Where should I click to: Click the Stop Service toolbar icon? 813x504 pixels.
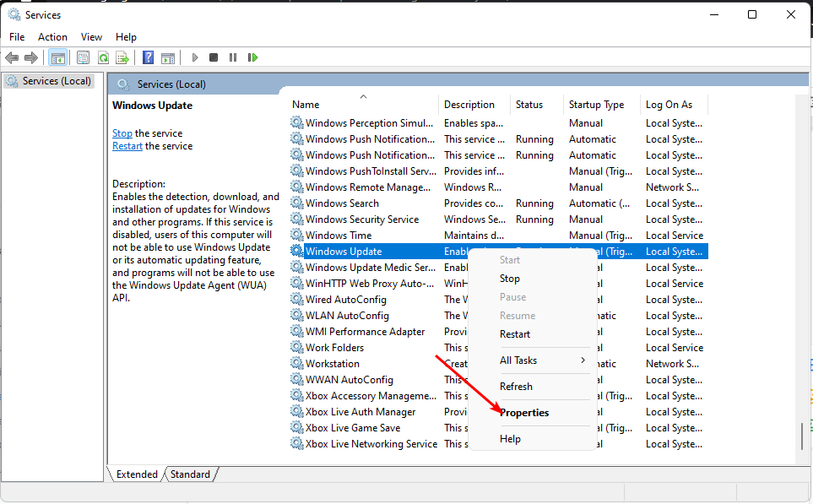pyautogui.click(x=214, y=57)
